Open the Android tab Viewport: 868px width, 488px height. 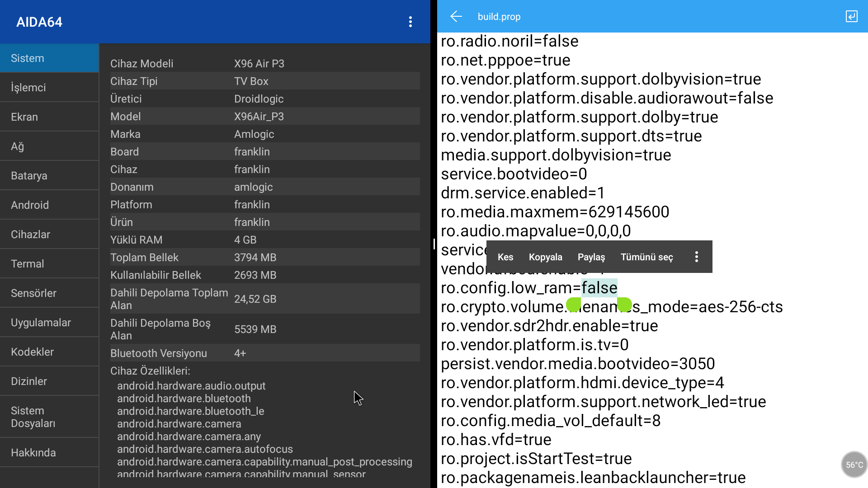point(49,205)
